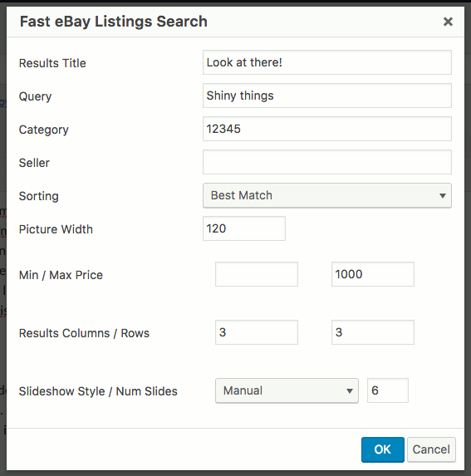Click the Results Rows field
The width and height of the screenshot is (471, 476).
[373, 332]
